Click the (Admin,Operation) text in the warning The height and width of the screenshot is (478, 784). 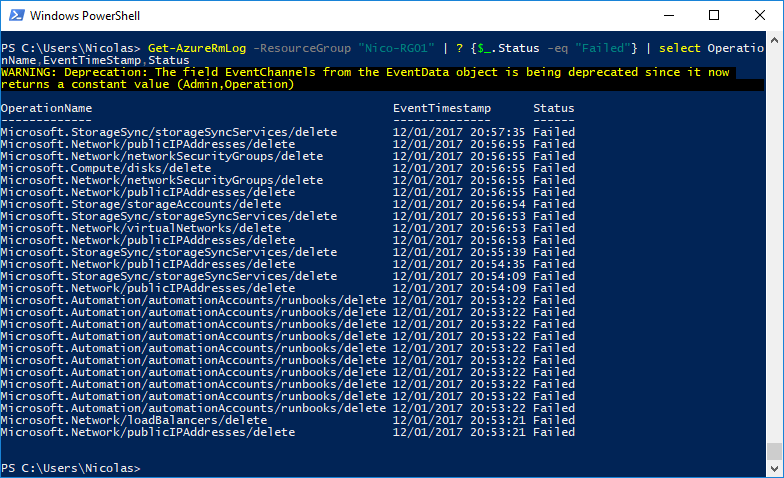236,84
